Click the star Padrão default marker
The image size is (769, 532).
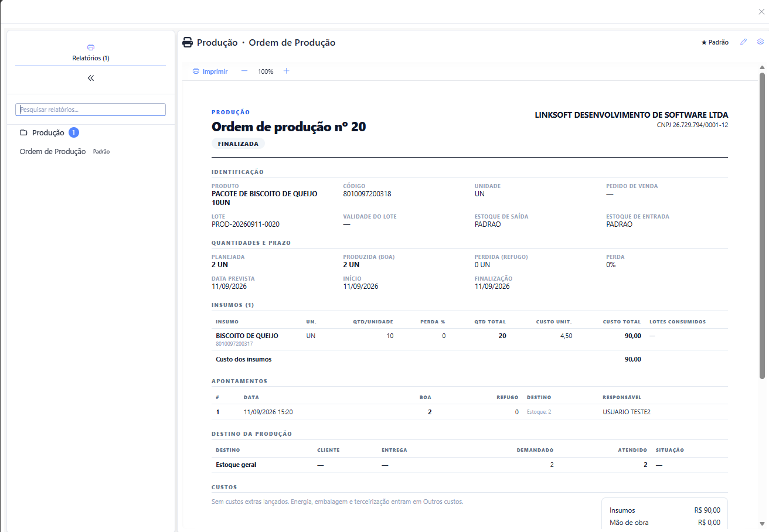tap(715, 42)
